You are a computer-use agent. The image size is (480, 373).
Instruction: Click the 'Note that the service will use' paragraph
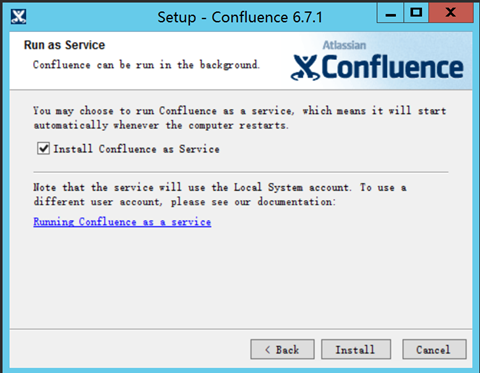[220, 194]
